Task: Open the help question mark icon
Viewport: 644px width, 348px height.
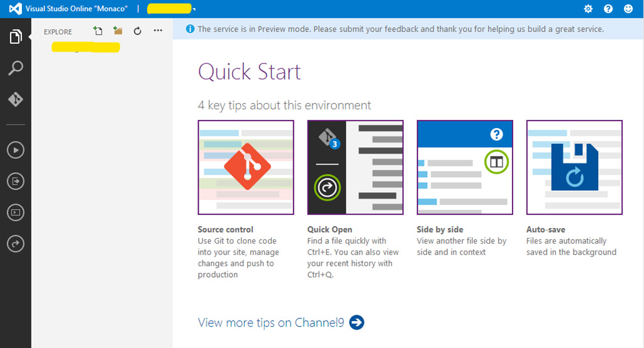Action: 608,9
